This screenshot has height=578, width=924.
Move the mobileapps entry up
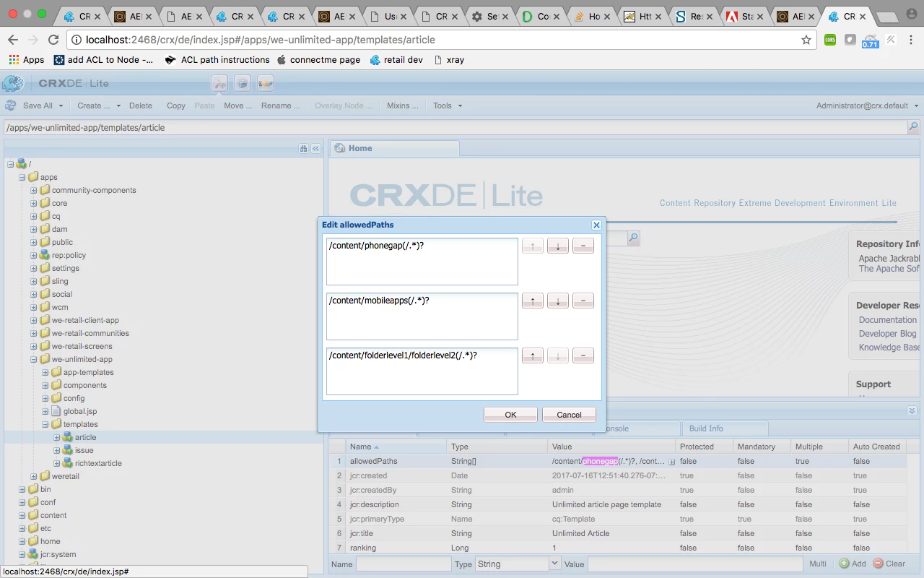(x=533, y=301)
